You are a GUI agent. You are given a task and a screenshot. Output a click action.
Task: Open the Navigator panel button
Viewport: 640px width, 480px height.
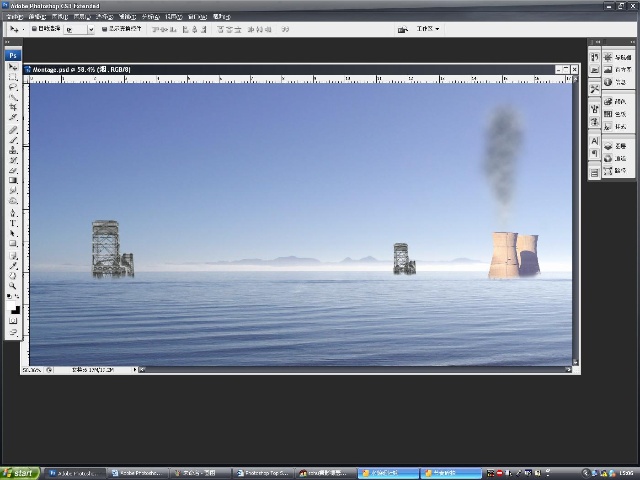618,58
